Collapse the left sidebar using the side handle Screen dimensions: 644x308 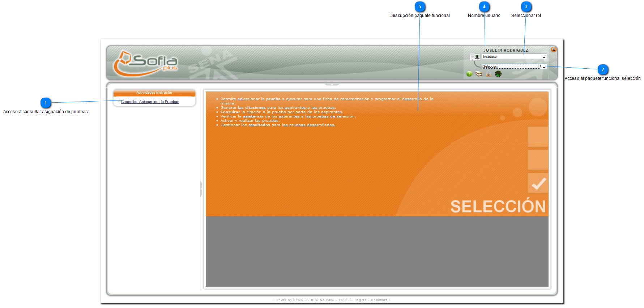point(201,189)
